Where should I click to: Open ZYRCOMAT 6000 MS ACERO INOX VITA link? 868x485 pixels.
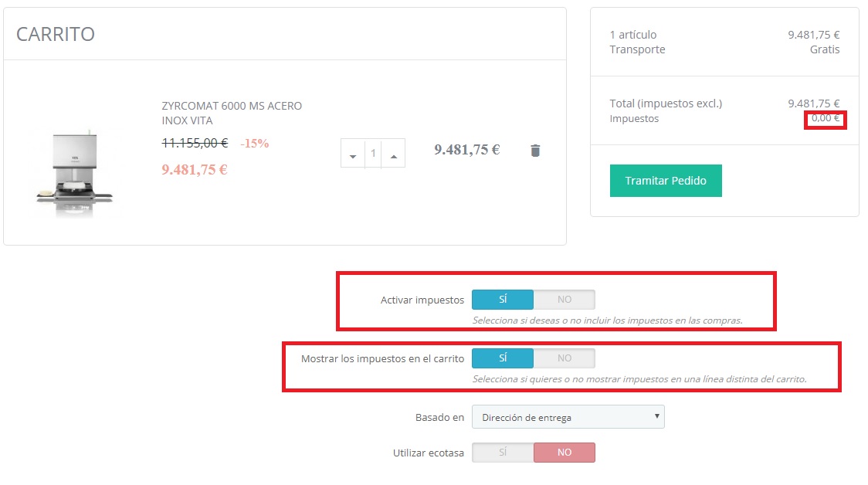click(x=232, y=113)
